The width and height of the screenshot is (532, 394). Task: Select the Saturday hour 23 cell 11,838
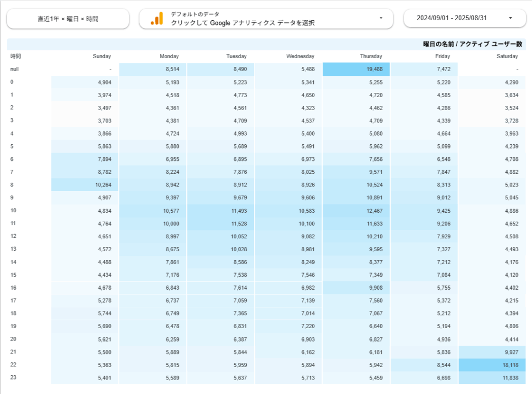tap(492, 378)
